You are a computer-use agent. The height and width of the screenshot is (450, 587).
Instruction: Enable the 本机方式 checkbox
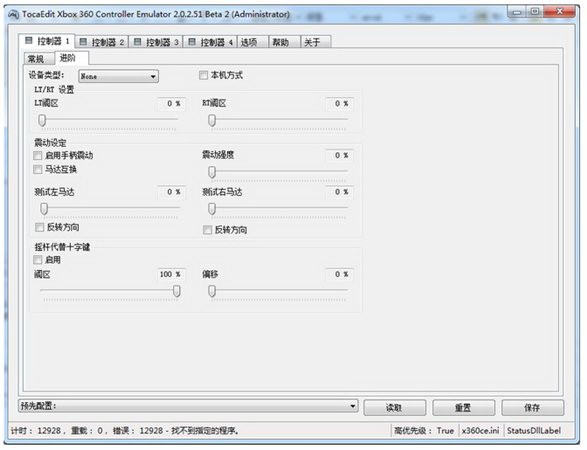click(203, 76)
